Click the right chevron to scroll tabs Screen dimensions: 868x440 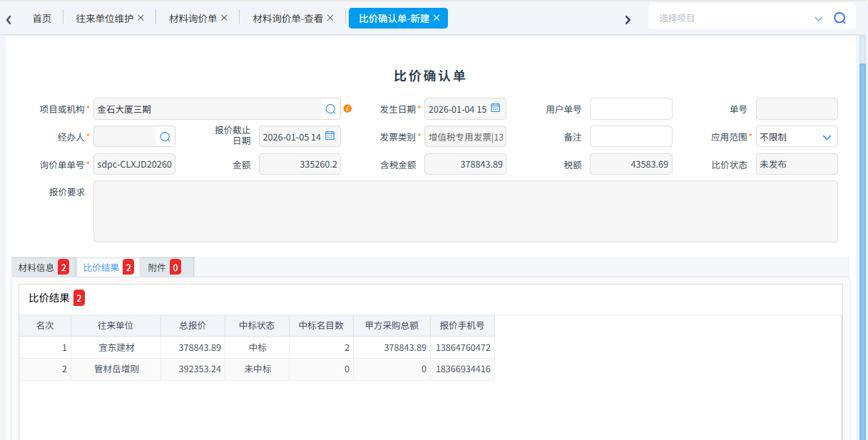coord(628,19)
